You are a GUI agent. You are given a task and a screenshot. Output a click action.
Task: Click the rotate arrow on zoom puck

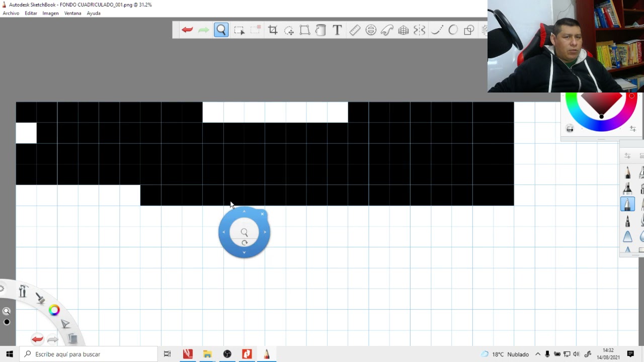click(x=245, y=243)
